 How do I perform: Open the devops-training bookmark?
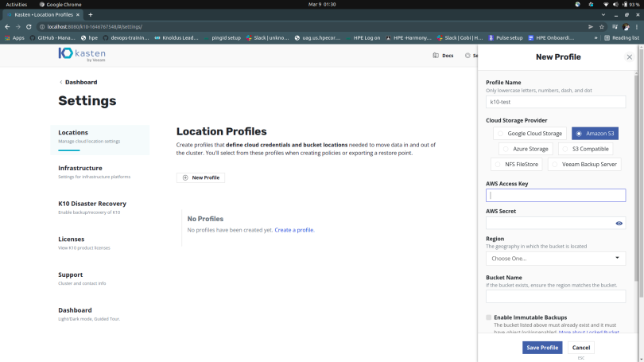126,38
